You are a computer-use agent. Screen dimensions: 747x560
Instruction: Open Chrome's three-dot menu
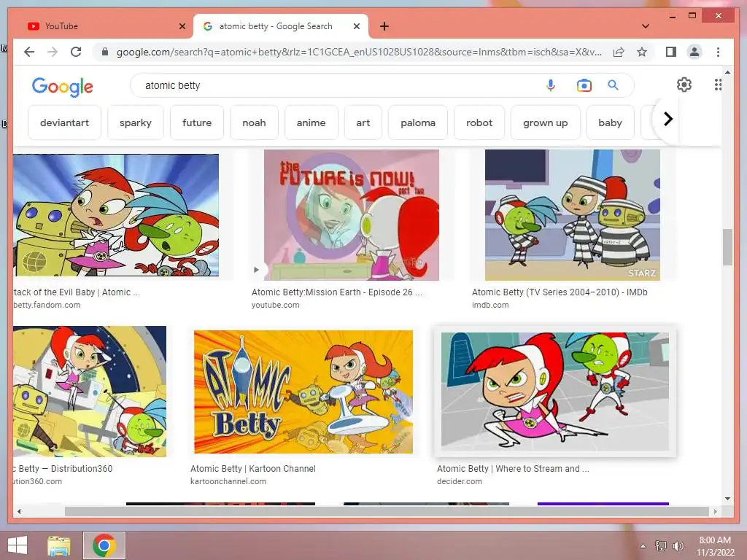718,52
